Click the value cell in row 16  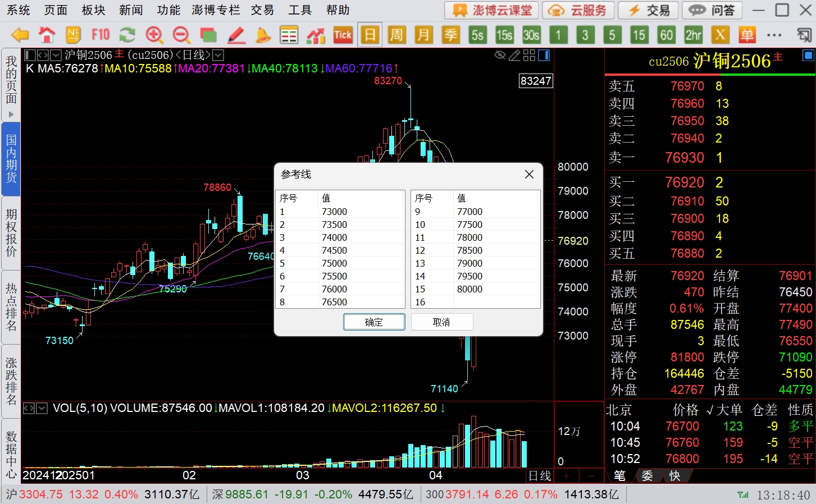click(494, 302)
